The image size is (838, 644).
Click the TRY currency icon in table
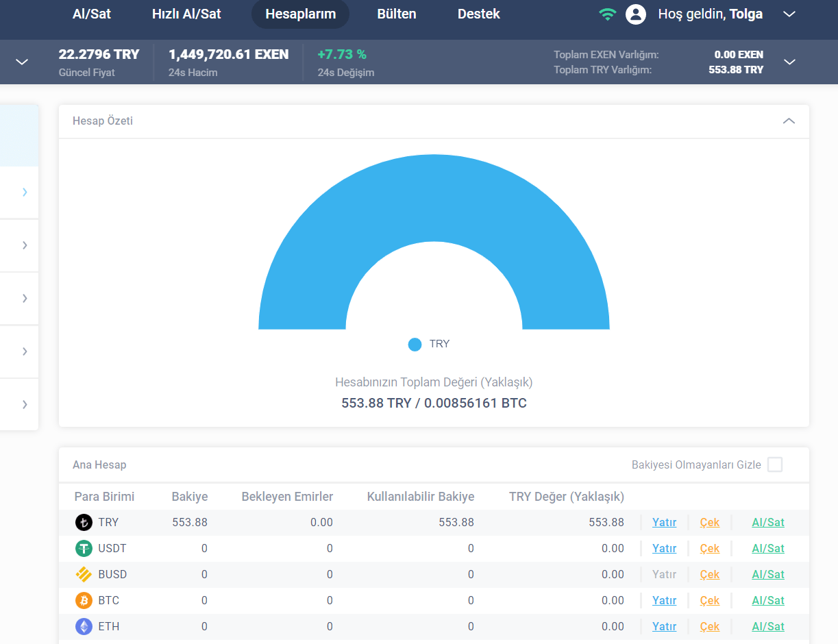pyautogui.click(x=84, y=523)
